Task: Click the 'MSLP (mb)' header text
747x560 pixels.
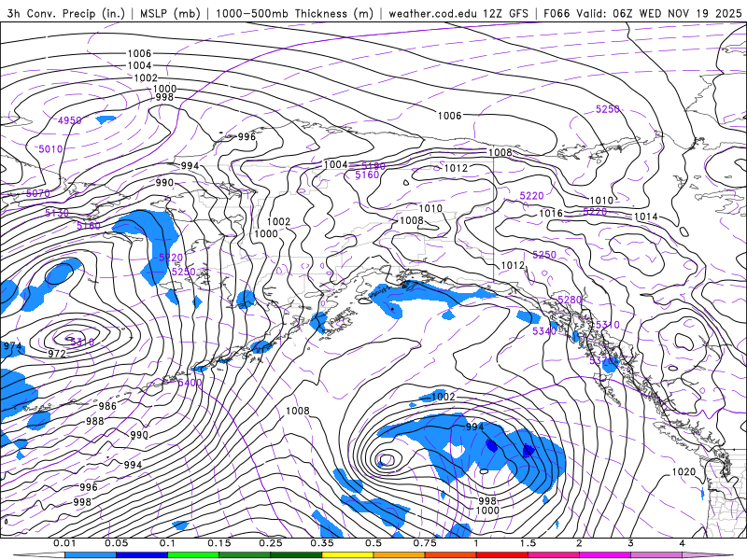Action: coord(170,13)
